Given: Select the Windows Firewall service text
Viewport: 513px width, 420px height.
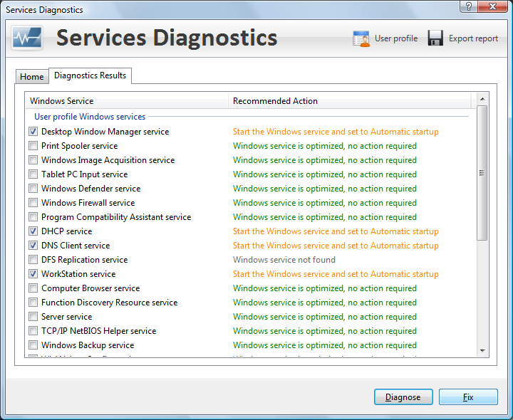Looking at the screenshot, I should (x=88, y=203).
